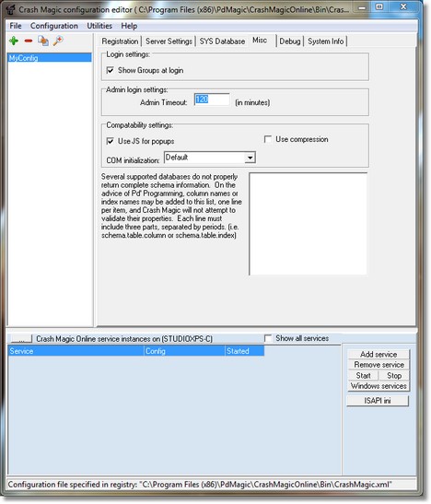Click the copy configuration icon
The image size is (431, 504).
click(x=43, y=41)
